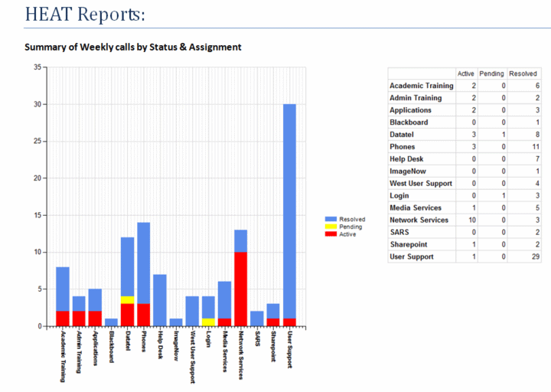Image resolution: width=551 pixels, height=392 pixels.
Task: Click the blue Media Services bar segment
Action: (225, 299)
